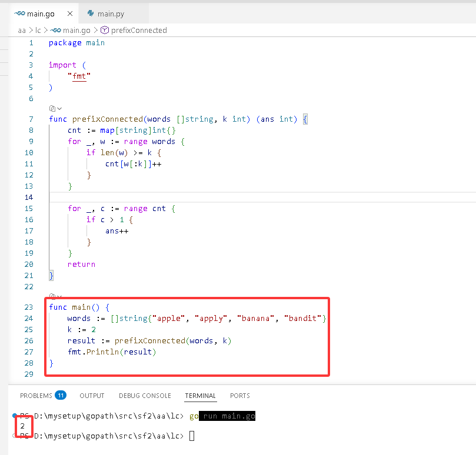Image resolution: width=476 pixels, height=455 pixels.
Task: Click 'map[string]int{}' on line 8
Action: (138, 131)
